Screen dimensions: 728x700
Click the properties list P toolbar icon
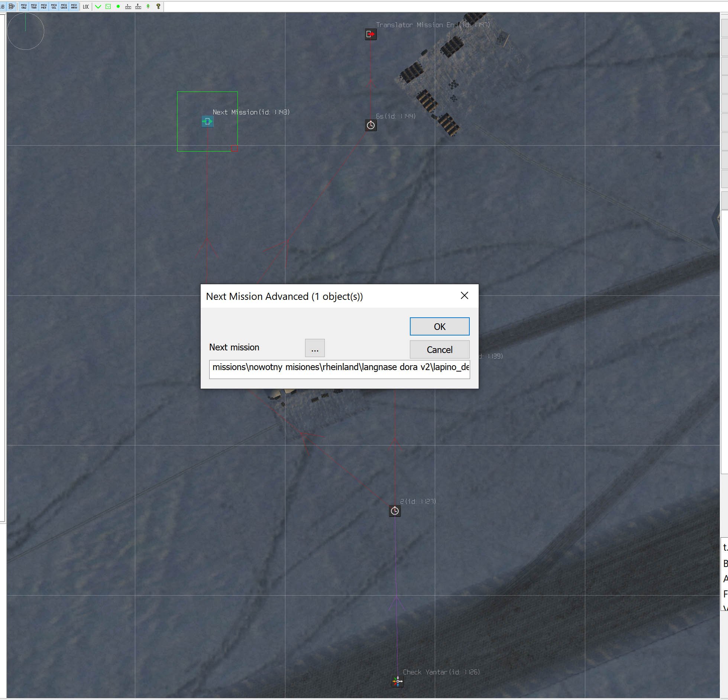pyautogui.click(x=12, y=6)
